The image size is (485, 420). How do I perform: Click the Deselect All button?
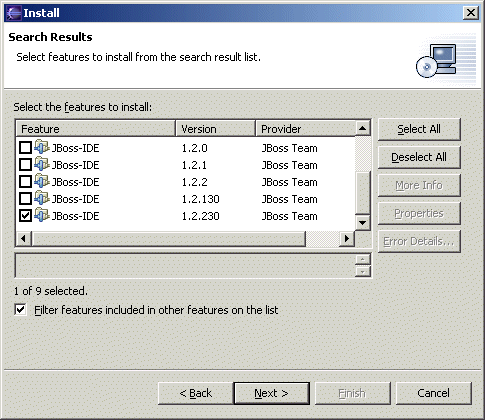point(419,157)
